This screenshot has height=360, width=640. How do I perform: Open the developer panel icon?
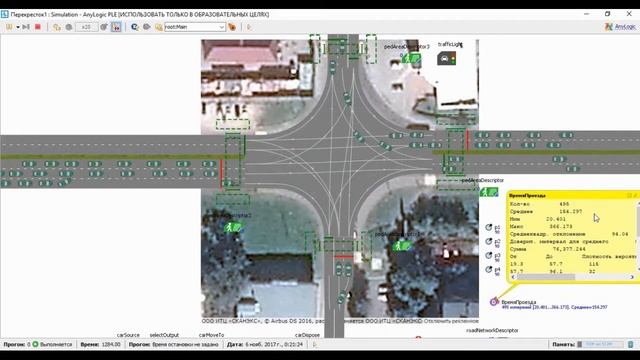(135, 27)
